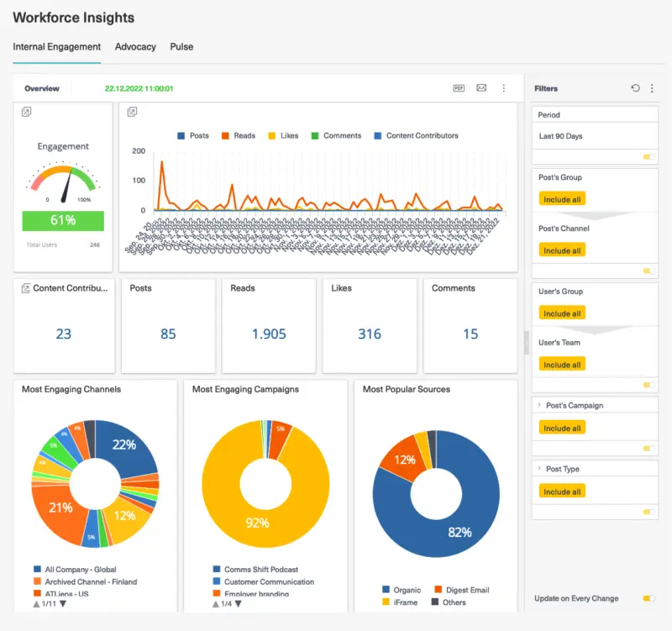
Task: Toggle the Post Type filter switch
Action: click(x=648, y=512)
